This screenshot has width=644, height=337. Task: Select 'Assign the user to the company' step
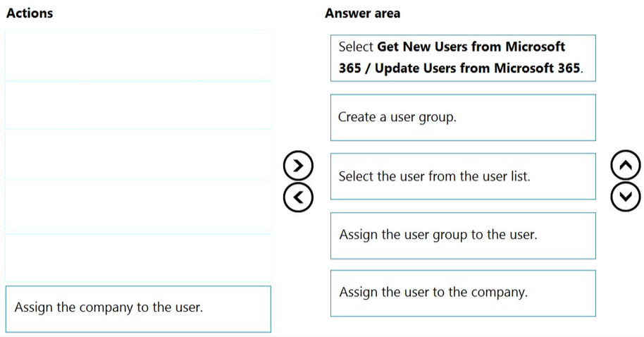pos(463,293)
